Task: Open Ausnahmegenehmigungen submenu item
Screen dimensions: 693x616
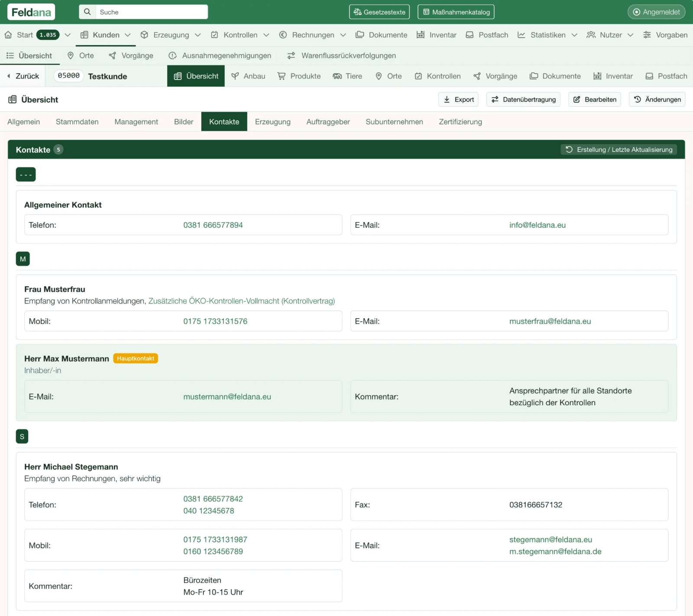Action: coord(220,56)
